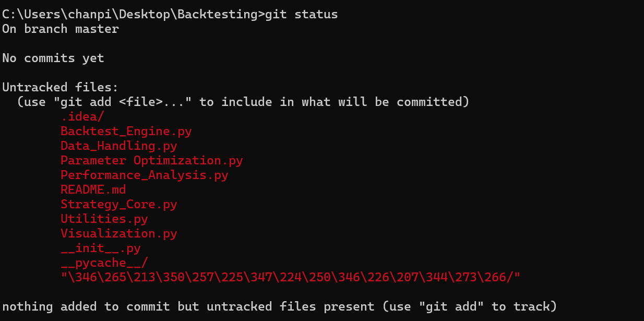Click the Data_Handling.py untracked file

coord(118,146)
